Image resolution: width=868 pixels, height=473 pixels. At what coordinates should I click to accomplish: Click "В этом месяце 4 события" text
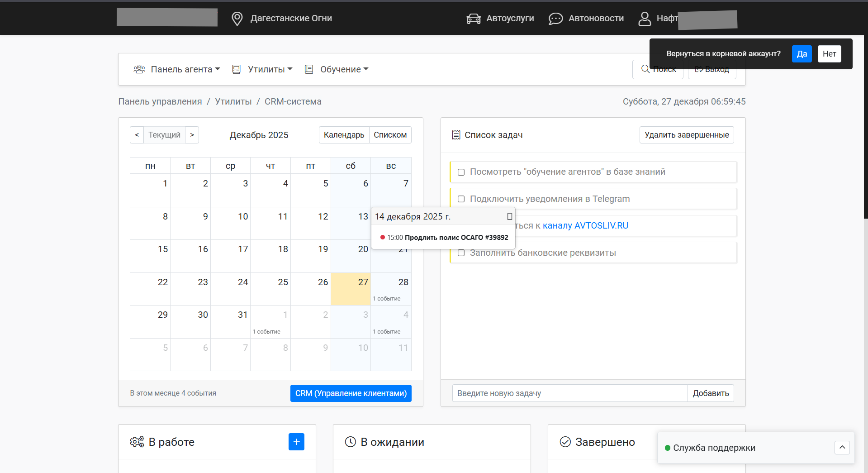(173, 393)
